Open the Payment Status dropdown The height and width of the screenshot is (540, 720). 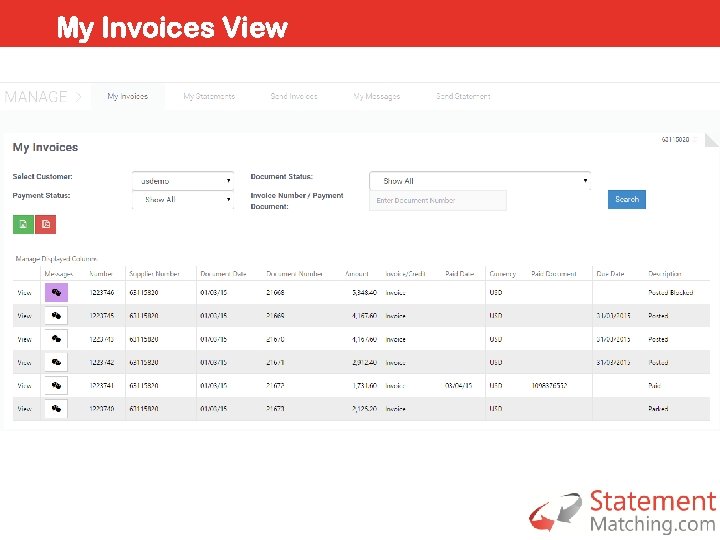(x=183, y=200)
